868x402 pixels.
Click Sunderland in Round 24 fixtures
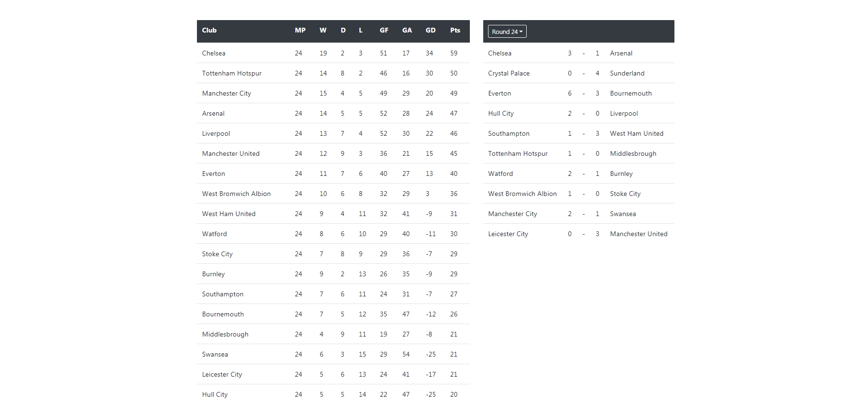pos(627,73)
